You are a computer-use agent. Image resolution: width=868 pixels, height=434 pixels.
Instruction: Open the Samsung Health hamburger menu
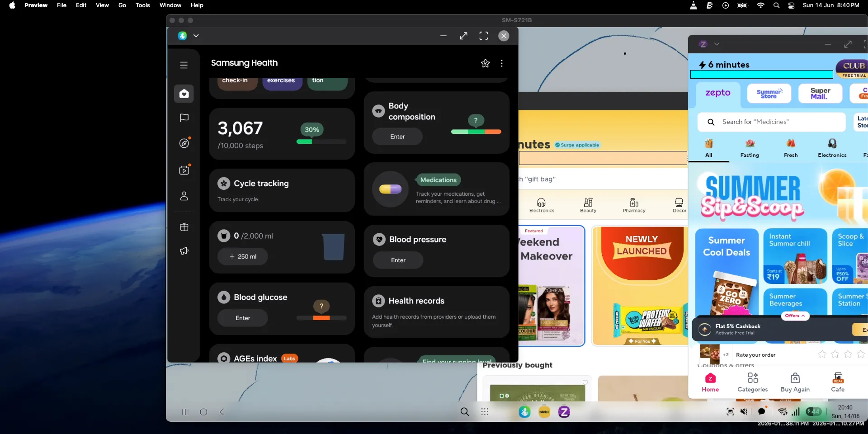(x=184, y=65)
